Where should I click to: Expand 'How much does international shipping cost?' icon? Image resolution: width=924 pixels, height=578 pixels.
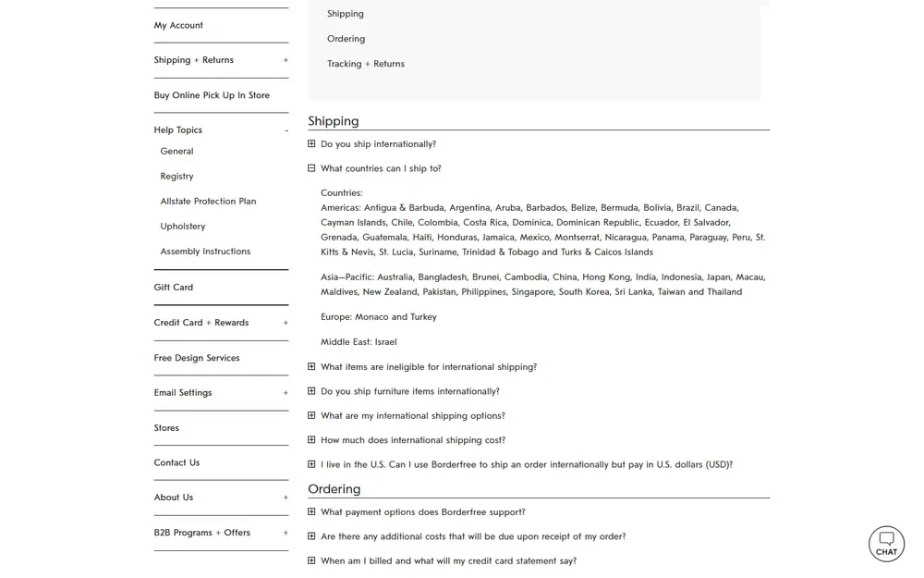coord(311,439)
